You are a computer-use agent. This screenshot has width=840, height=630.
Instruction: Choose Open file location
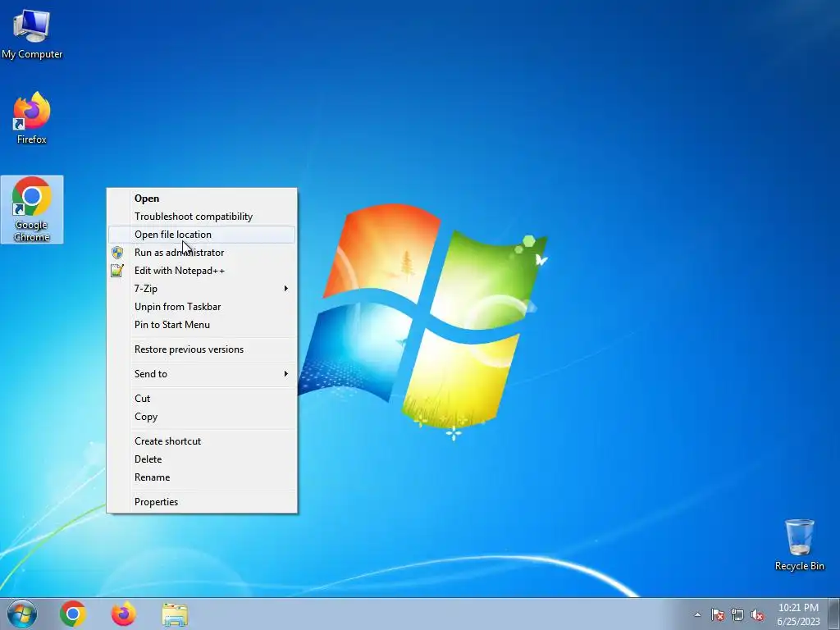[x=202, y=235]
